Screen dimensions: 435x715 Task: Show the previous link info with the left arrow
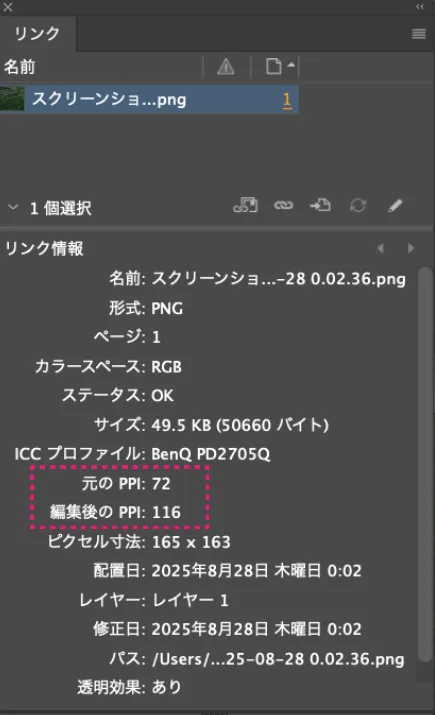381,248
